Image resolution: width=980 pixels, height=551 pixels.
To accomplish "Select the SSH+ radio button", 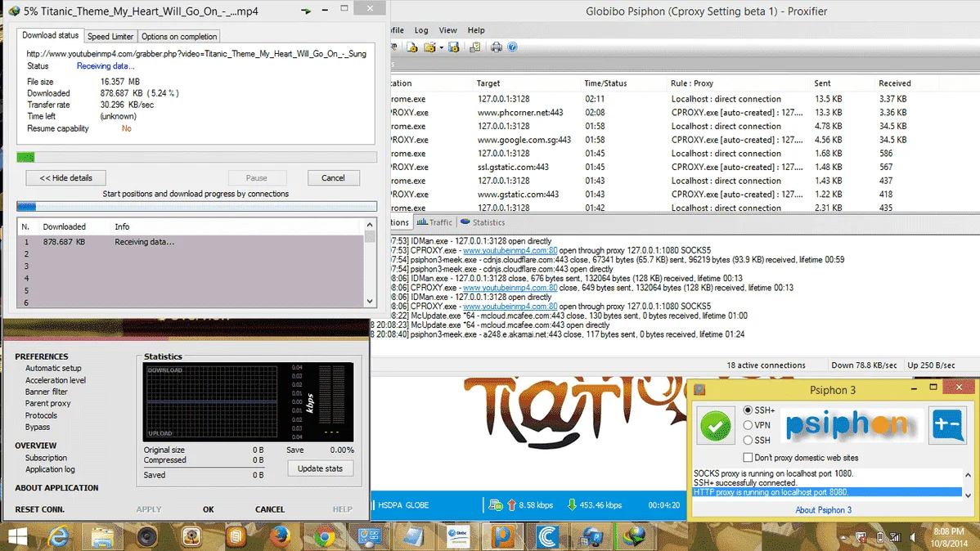I will (748, 410).
